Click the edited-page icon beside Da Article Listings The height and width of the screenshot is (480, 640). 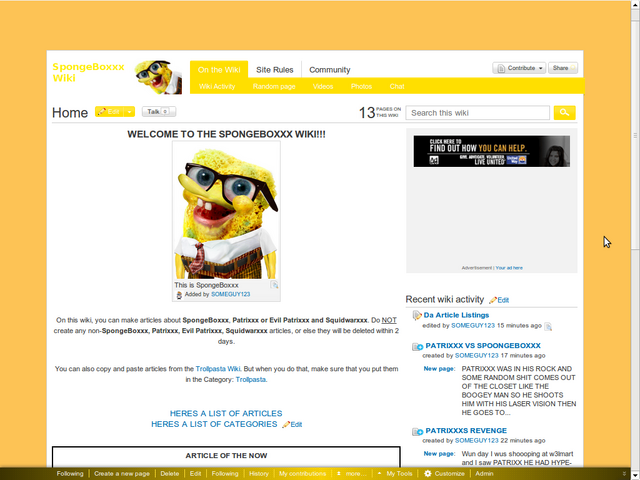point(416,315)
